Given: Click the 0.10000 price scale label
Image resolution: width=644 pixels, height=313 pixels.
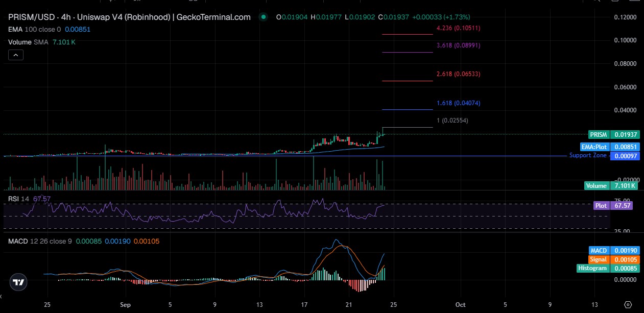Looking at the screenshot, I should coord(625,40).
